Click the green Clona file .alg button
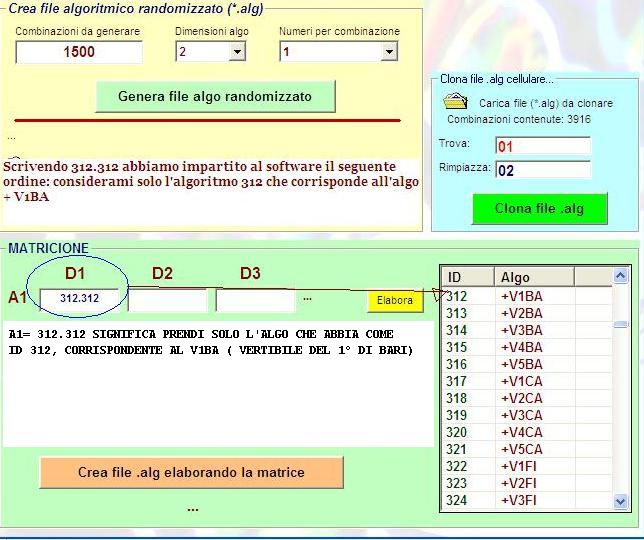 coord(540,209)
